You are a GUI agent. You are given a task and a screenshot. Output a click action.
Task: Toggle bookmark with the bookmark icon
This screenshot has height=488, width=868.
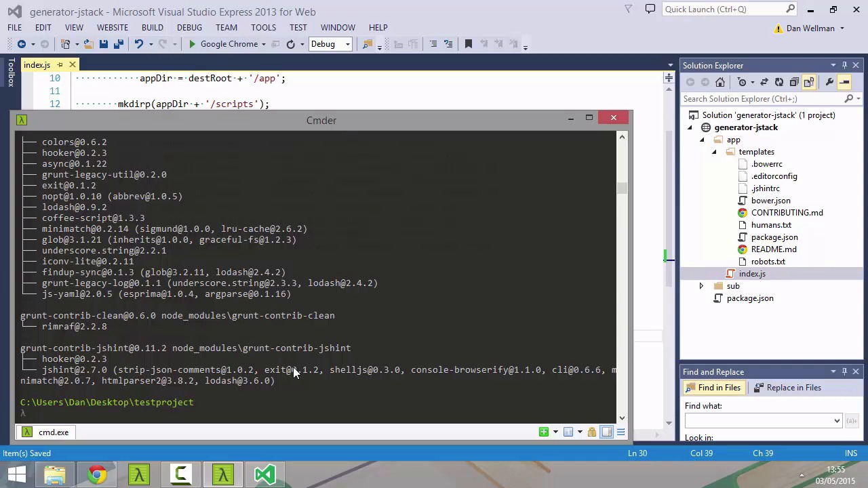click(x=468, y=44)
